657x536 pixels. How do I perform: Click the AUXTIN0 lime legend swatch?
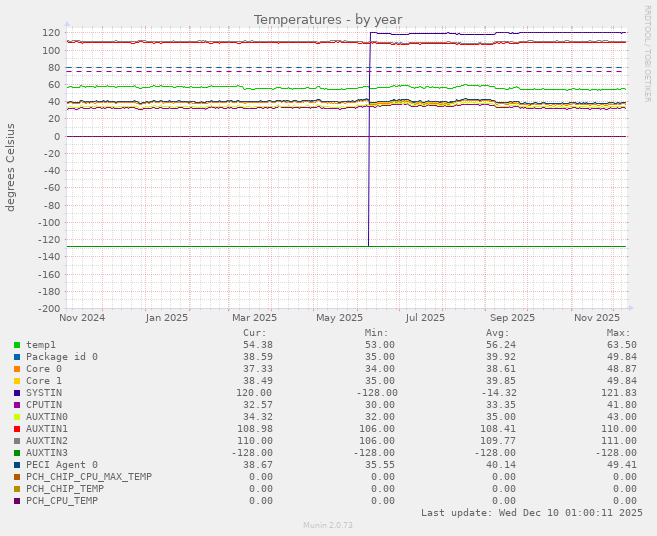17,417
